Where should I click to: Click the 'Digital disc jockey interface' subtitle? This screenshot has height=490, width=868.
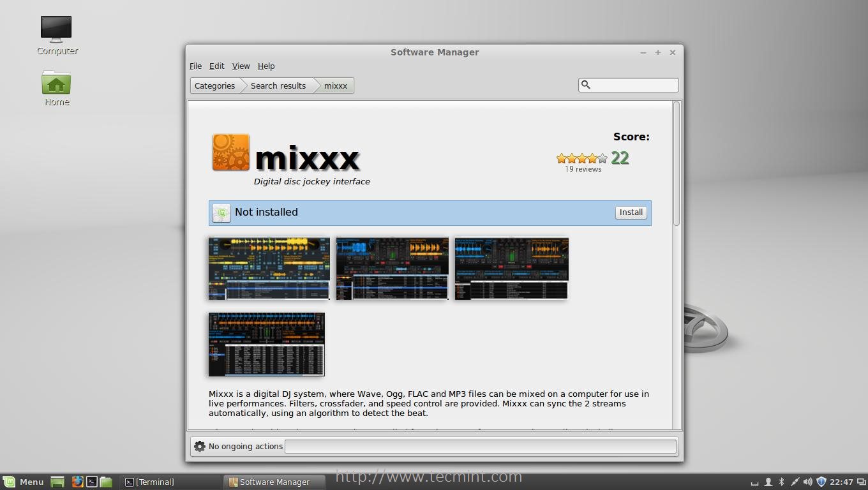[312, 182]
